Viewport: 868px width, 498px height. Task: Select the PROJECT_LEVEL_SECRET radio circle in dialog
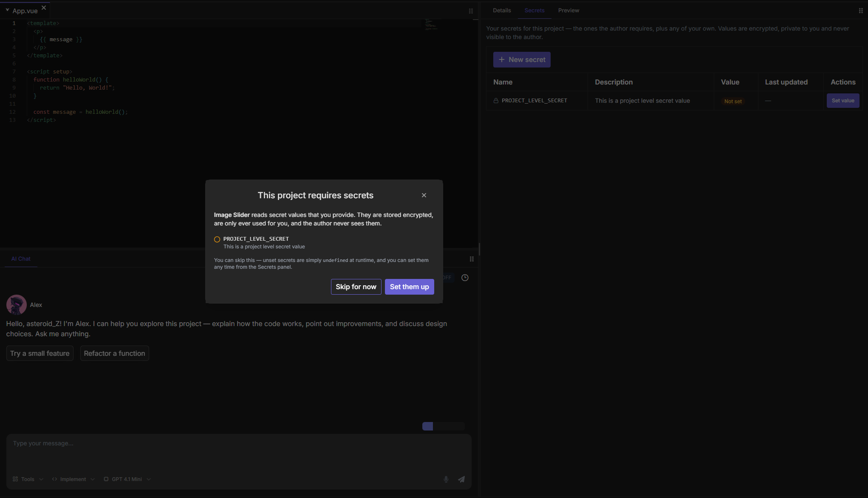coord(217,239)
